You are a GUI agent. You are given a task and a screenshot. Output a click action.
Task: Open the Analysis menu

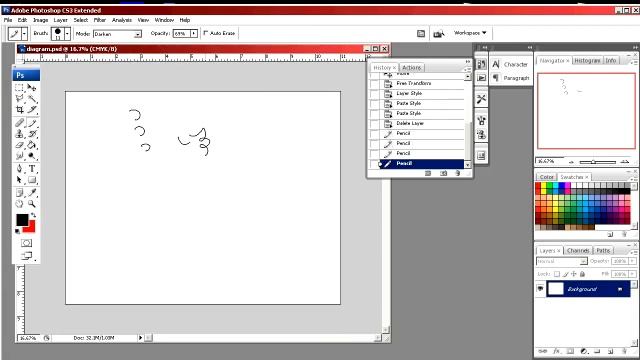pyautogui.click(x=122, y=20)
